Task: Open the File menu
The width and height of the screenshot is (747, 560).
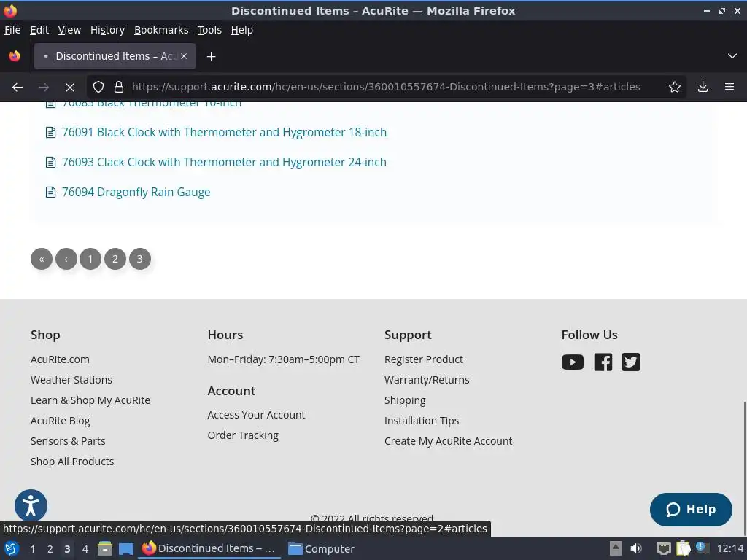Action: point(12,30)
